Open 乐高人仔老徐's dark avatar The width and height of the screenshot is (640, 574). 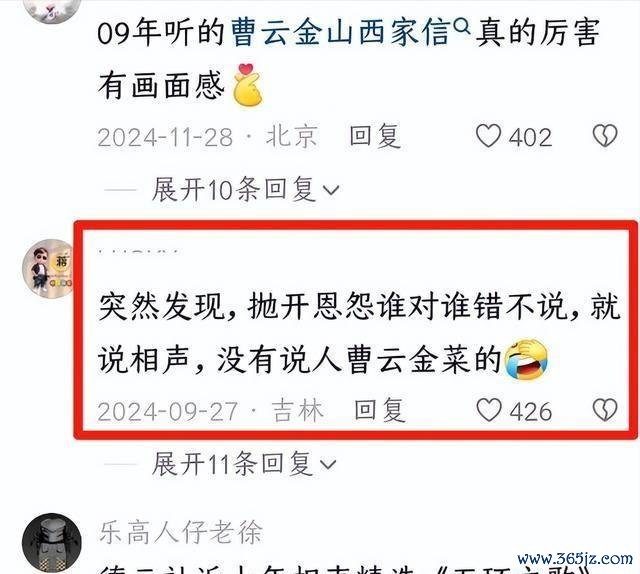[51, 543]
